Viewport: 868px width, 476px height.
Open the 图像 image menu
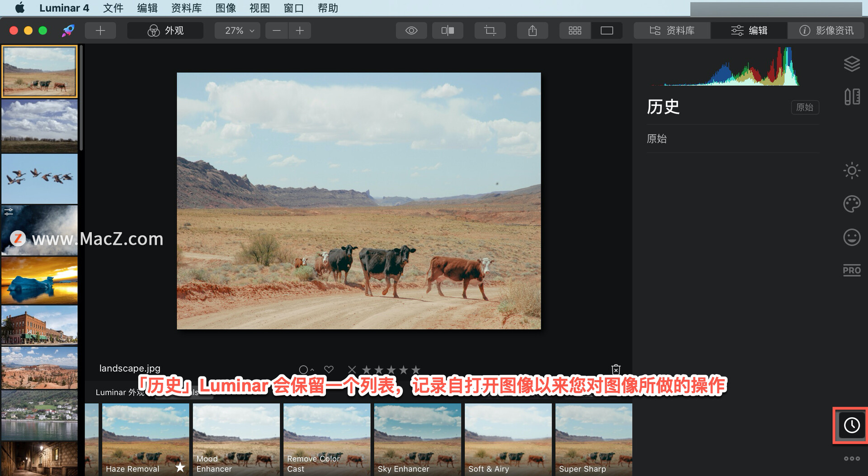click(x=226, y=8)
